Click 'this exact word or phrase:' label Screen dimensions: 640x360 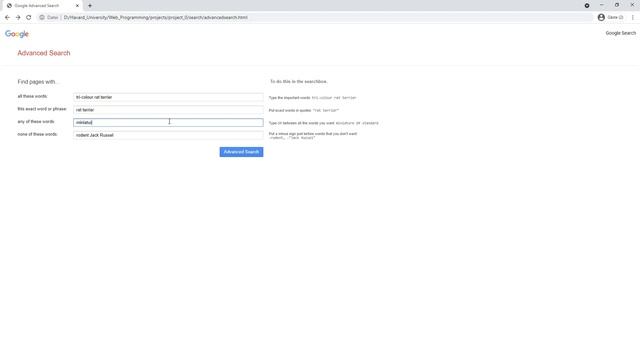coord(42,109)
